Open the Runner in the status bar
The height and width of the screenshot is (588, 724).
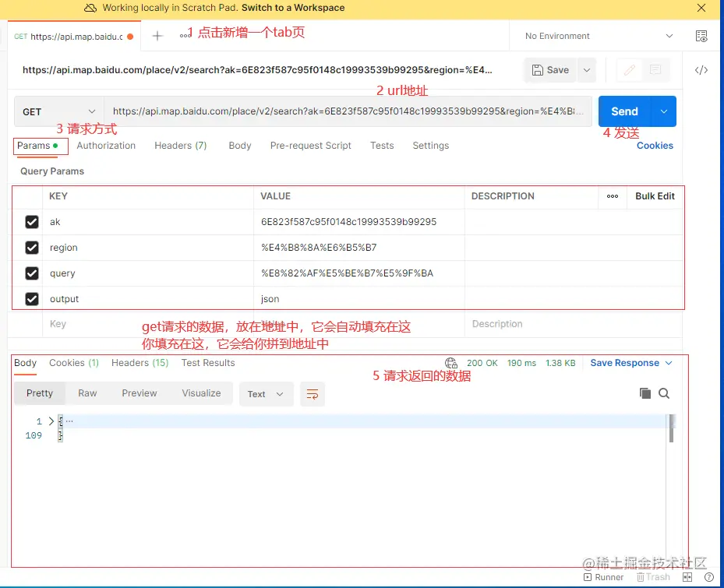(603, 577)
